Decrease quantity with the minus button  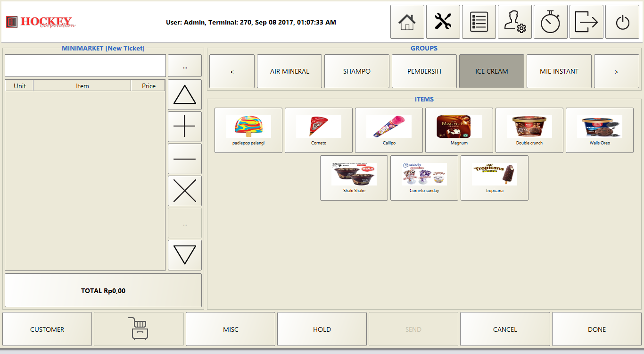[185, 159]
